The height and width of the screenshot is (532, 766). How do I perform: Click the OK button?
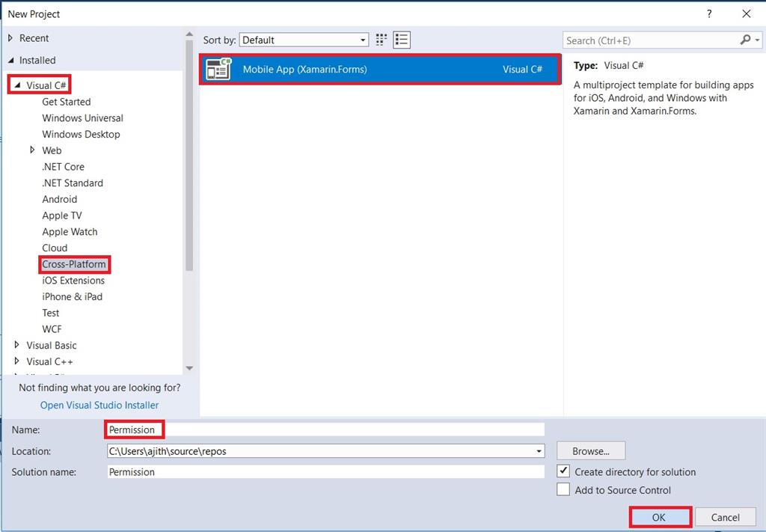[659, 517]
